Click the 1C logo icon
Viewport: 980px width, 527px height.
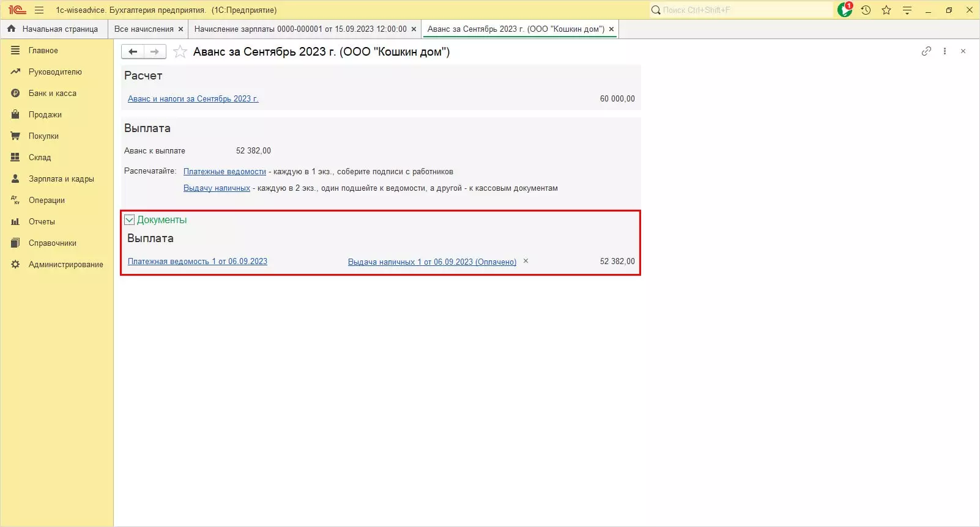point(17,10)
